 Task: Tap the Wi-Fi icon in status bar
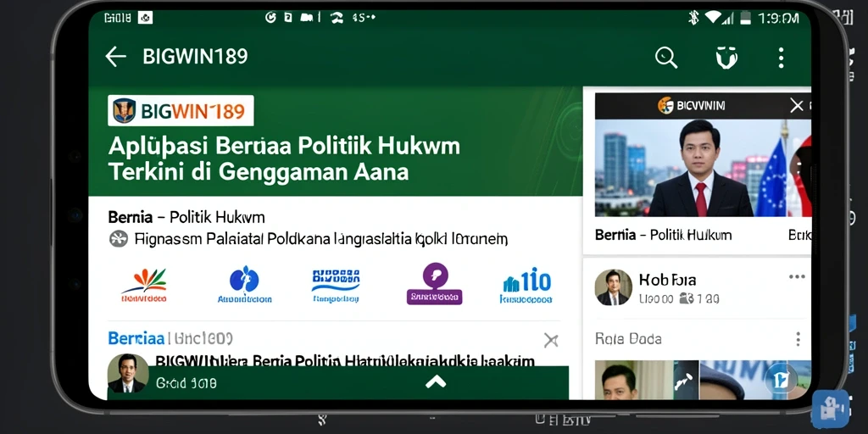715,18
